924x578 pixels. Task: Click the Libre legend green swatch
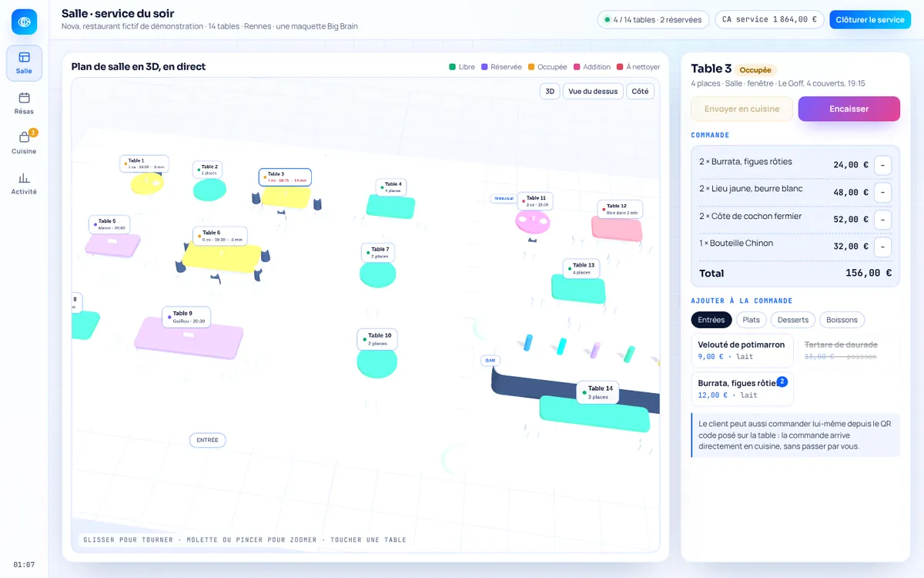click(452, 67)
